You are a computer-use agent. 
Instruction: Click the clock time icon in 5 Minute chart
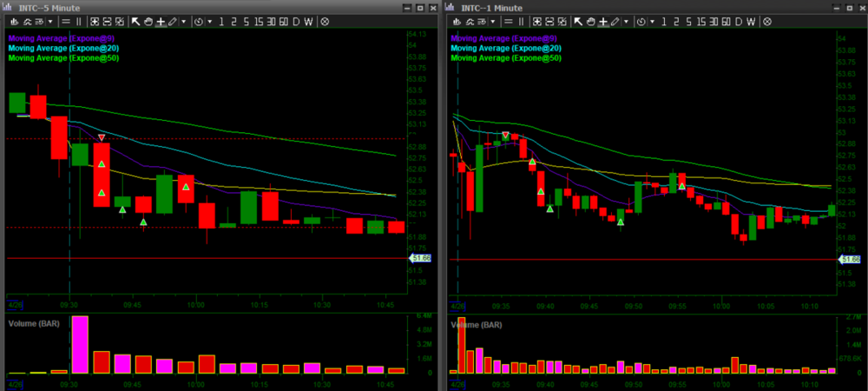200,21
